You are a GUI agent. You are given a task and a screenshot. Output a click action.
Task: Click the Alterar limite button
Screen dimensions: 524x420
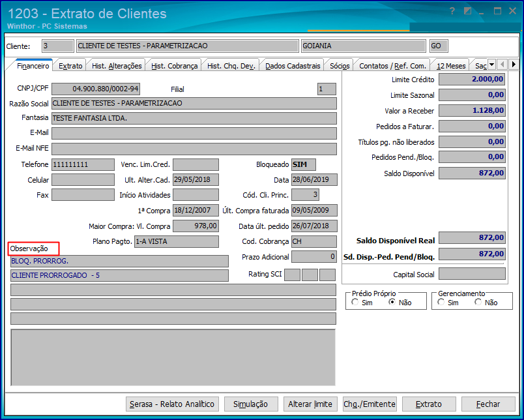(310, 404)
